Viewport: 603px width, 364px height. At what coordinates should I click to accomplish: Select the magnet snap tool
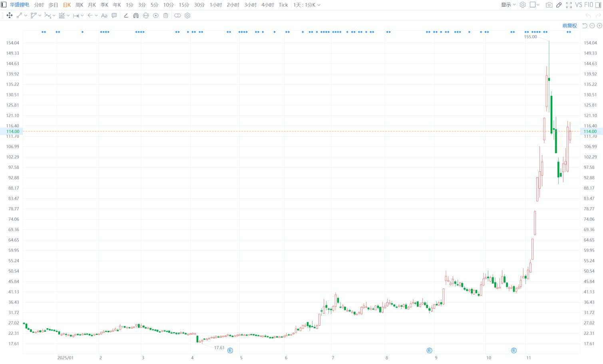pos(136,16)
